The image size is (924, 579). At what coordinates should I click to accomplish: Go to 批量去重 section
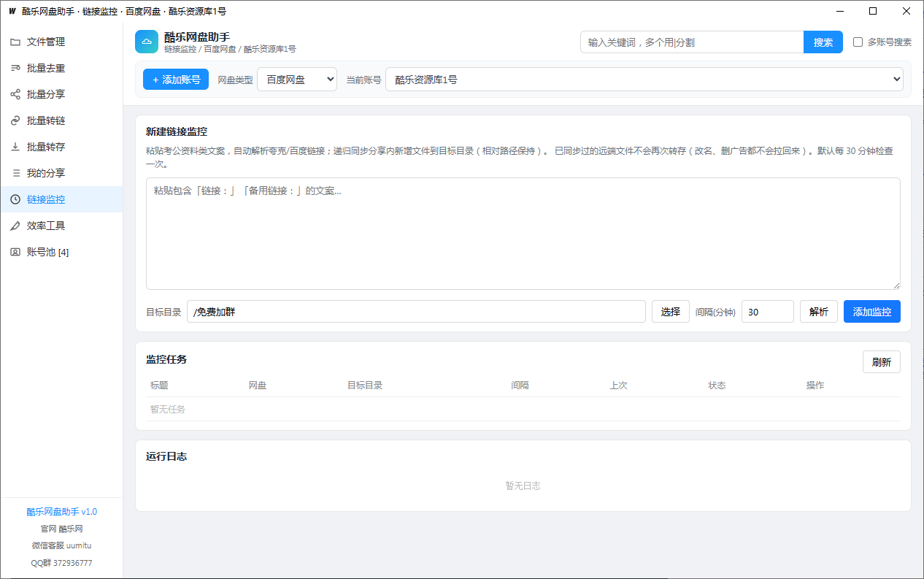(61, 68)
